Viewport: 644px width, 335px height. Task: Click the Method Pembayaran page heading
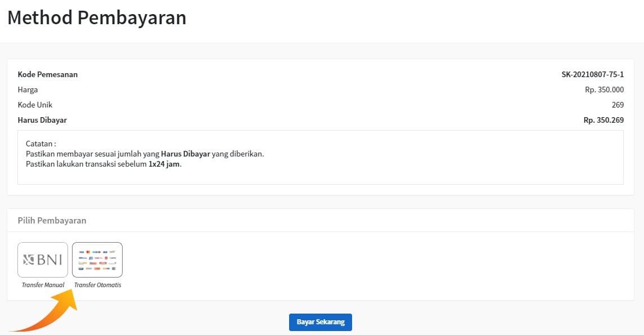pos(96,18)
